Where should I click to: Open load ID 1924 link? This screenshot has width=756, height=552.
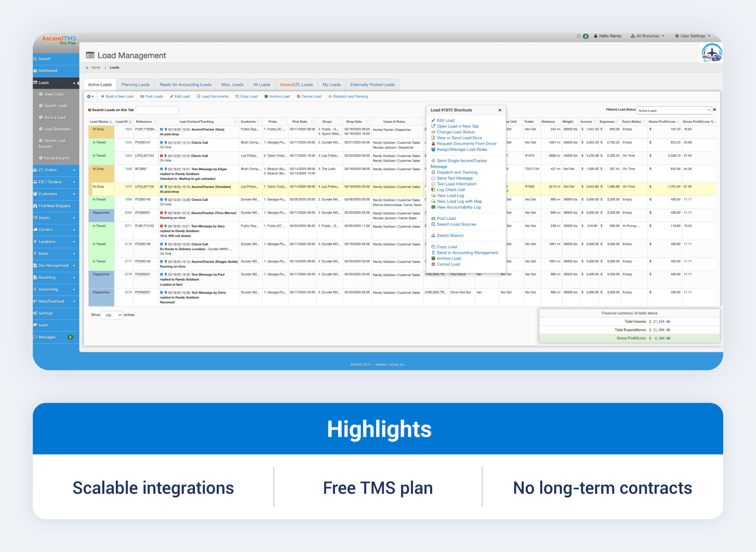click(x=128, y=130)
